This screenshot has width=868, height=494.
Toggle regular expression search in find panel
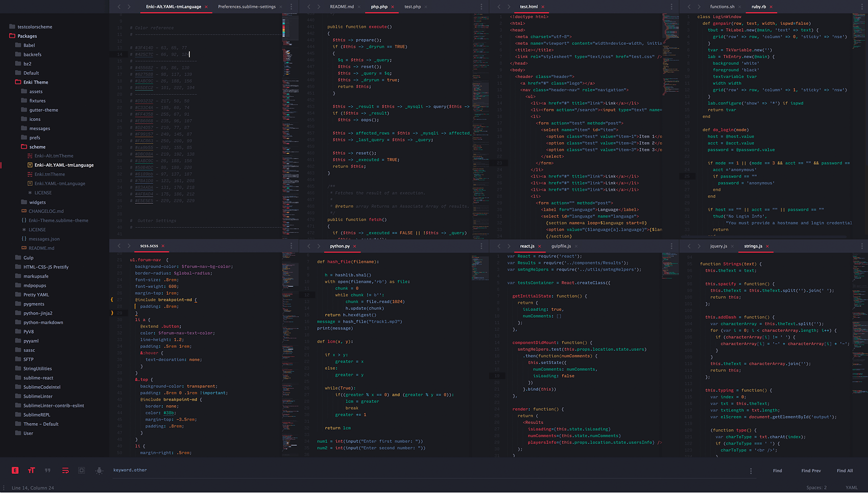15,471
